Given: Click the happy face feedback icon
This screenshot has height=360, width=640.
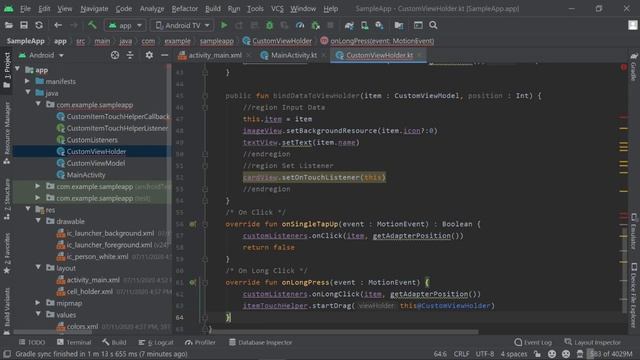Looking at the screenshot, I should point(552,354).
